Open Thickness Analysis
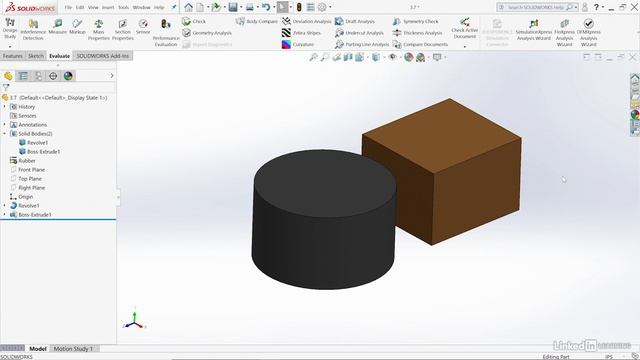Image resolution: width=640 pixels, height=360 pixels. 418,33
